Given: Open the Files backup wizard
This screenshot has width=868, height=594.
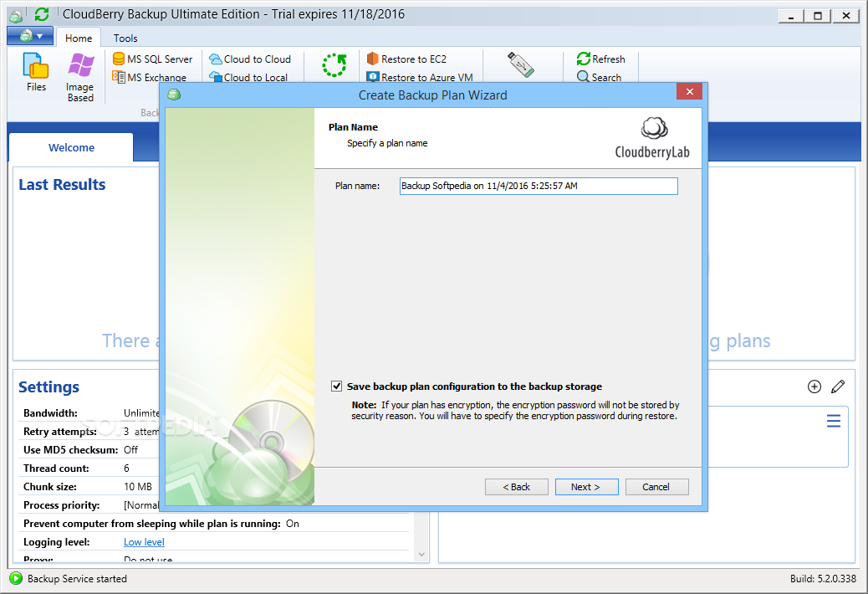Looking at the screenshot, I should [x=36, y=72].
